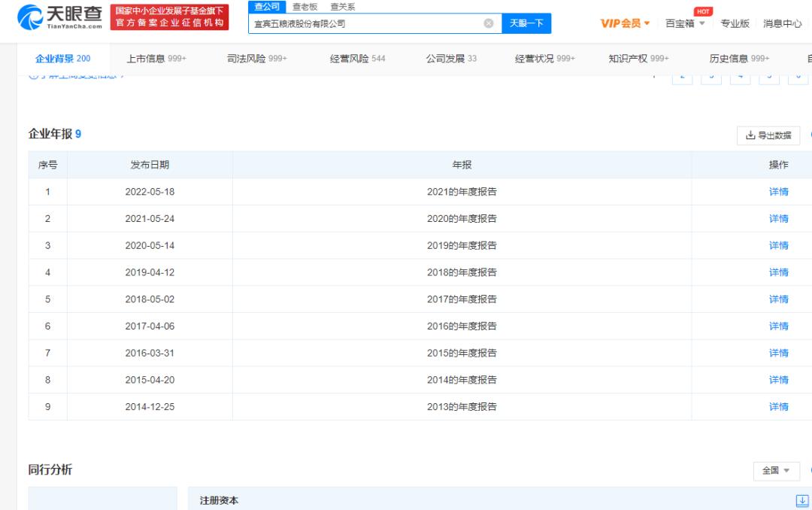
Task: Click the 2013的年度报告 cell
Action: click(462, 407)
